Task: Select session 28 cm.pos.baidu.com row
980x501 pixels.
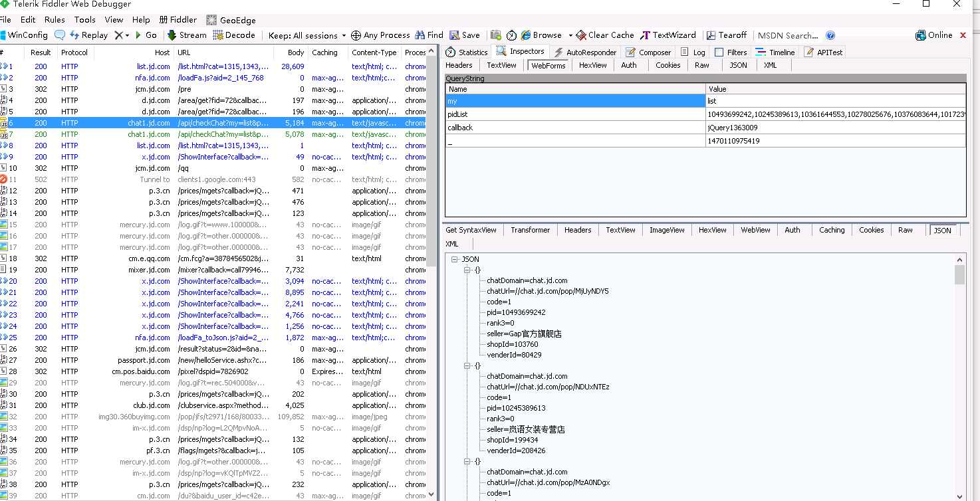Action: coord(213,371)
